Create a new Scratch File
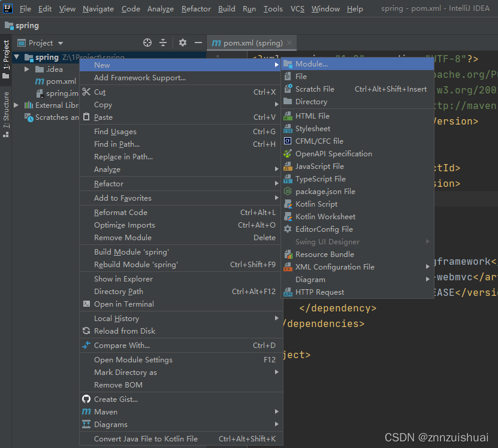 358,89
